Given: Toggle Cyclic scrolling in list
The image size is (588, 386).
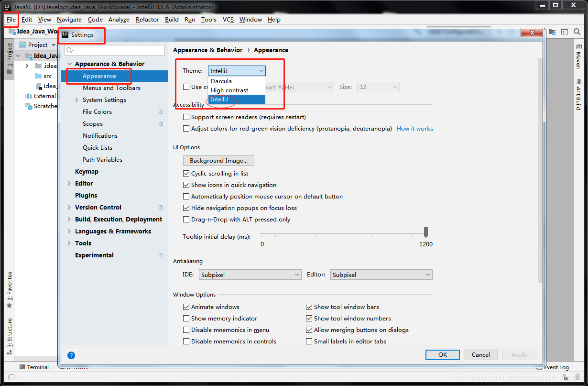Looking at the screenshot, I should [x=186, y=174].
